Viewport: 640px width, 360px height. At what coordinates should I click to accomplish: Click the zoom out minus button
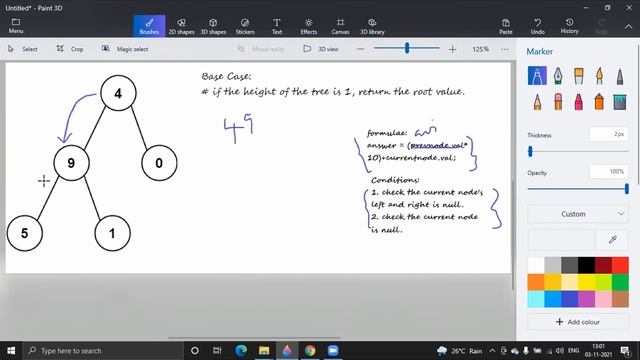[x=360, y=49]
